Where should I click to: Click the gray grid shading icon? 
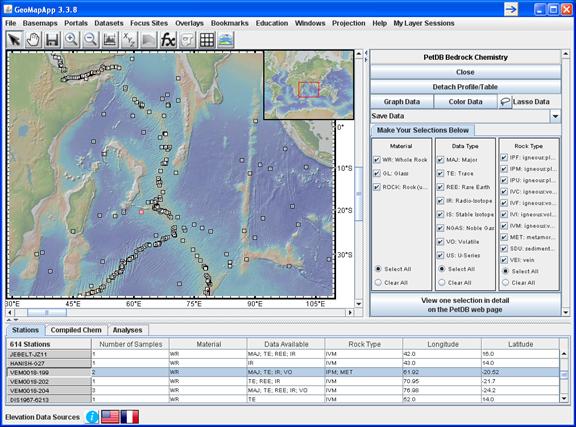point(148,40)
